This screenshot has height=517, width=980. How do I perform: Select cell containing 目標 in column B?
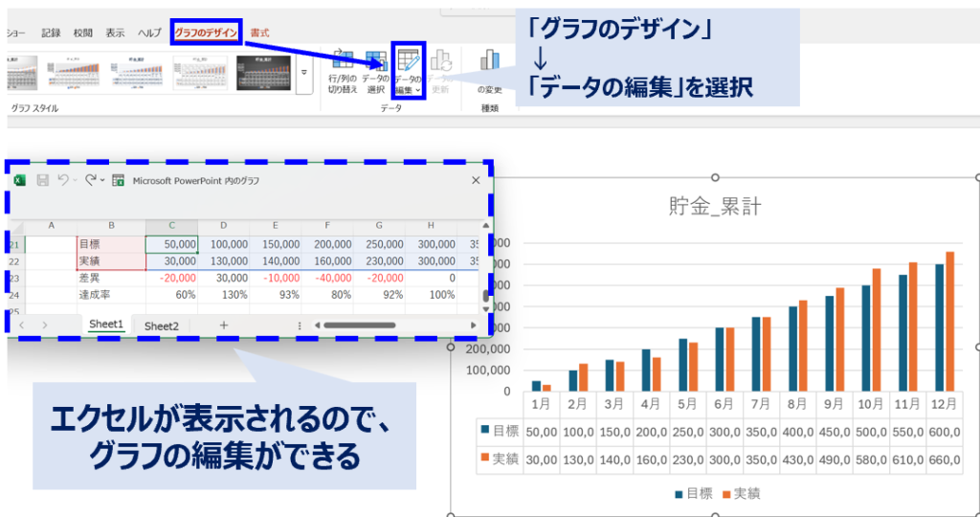click(x=111, y=244)
